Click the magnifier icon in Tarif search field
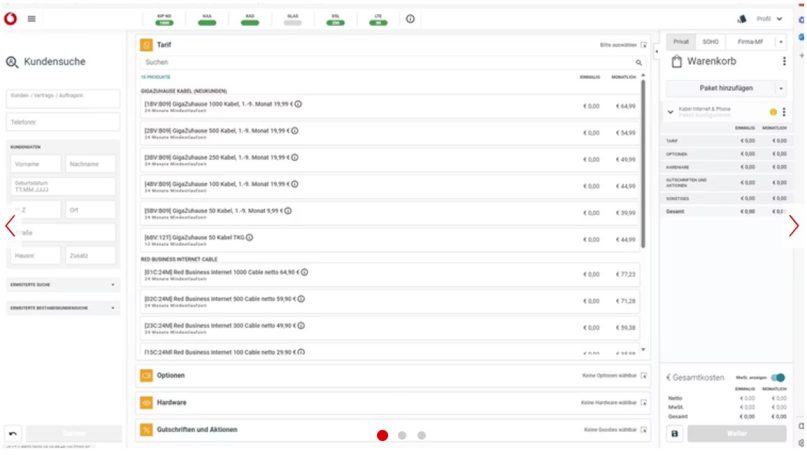Screen dimensions: 807x455 click(638, 62)
